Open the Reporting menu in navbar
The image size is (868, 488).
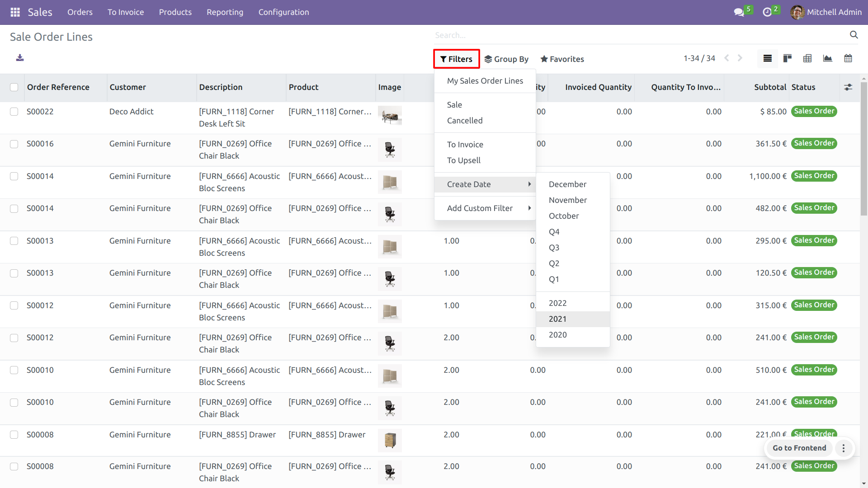pos(225,12)
